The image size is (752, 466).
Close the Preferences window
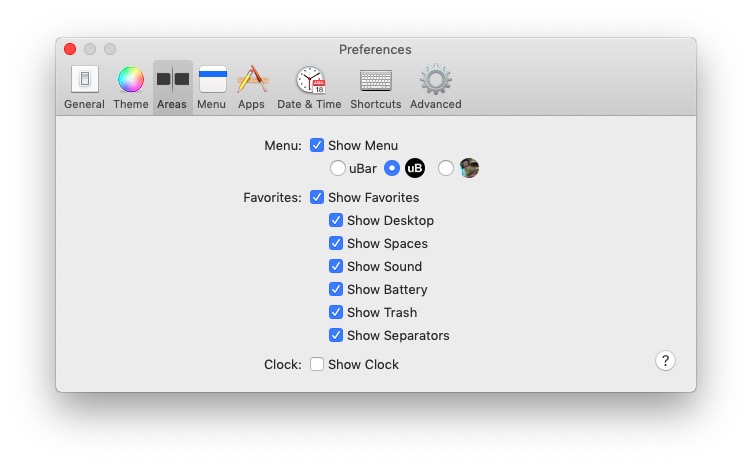(70, 49)
